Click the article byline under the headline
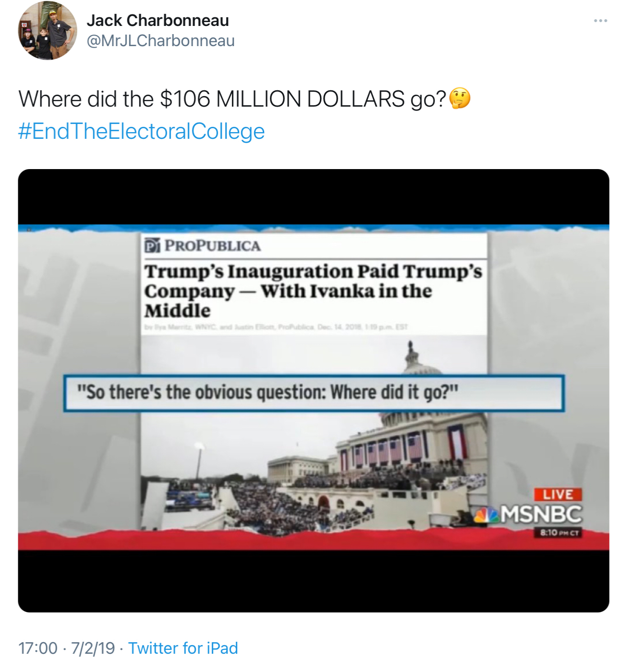 pyautogui.click(x=276, y=327)
